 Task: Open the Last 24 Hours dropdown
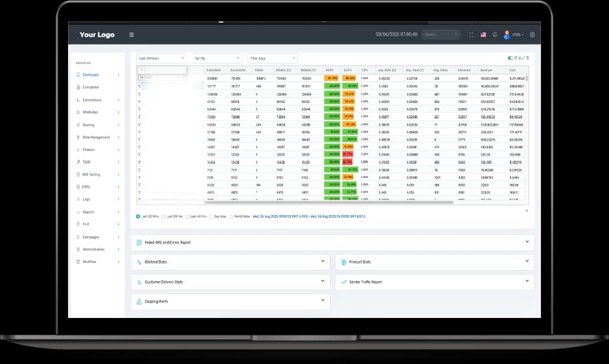click(x=161, y=58)
